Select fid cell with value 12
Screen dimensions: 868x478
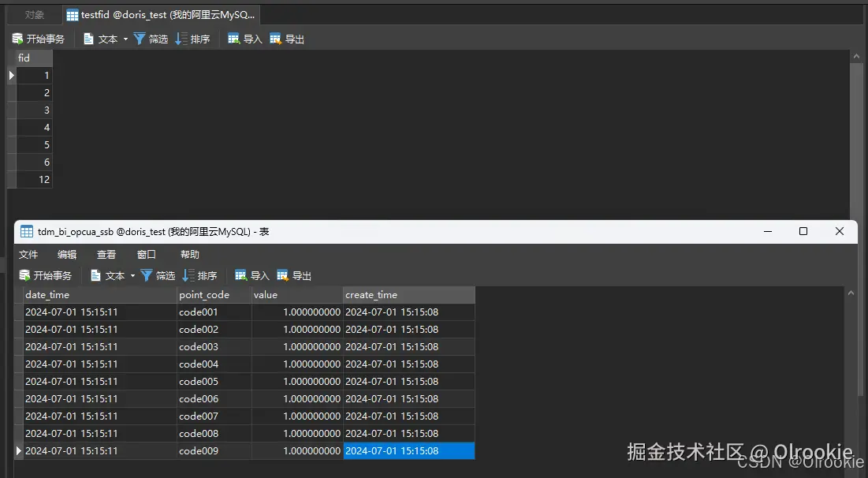pyautogui.click(x=35, y=179)
